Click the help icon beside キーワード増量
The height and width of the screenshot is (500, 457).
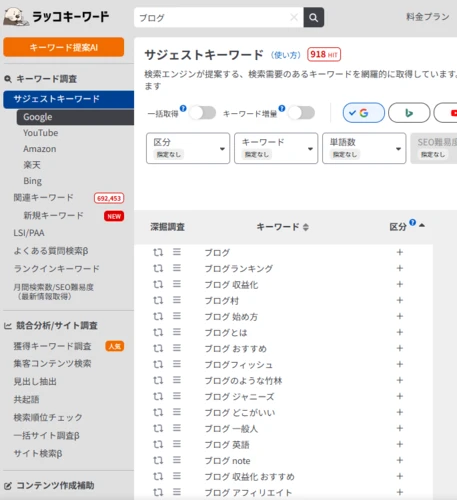tap(282, 108)
